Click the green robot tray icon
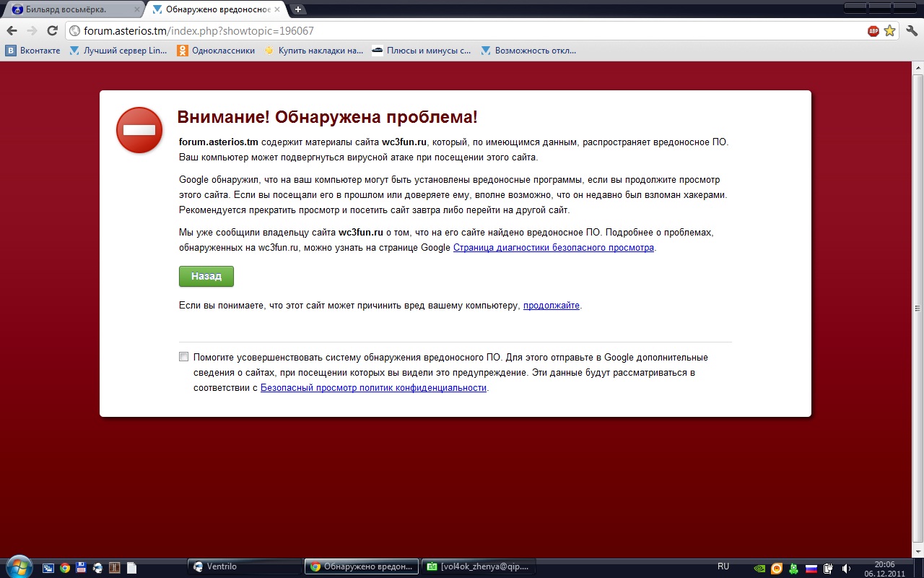The image size is (924, 578). pos(793,568)
